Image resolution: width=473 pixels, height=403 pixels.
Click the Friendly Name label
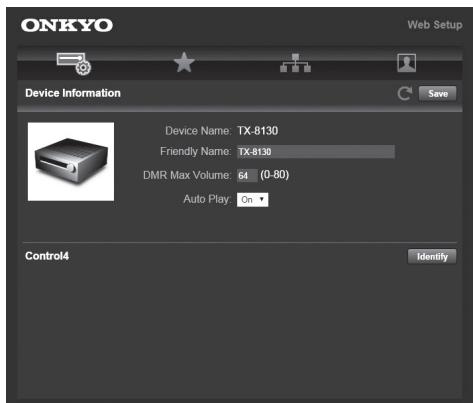(195, 152)
